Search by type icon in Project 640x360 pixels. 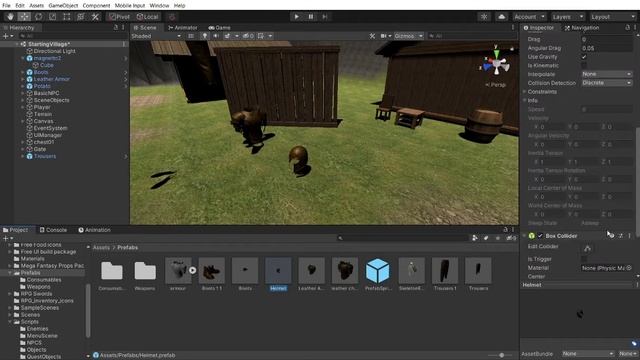tap(475, 238)
